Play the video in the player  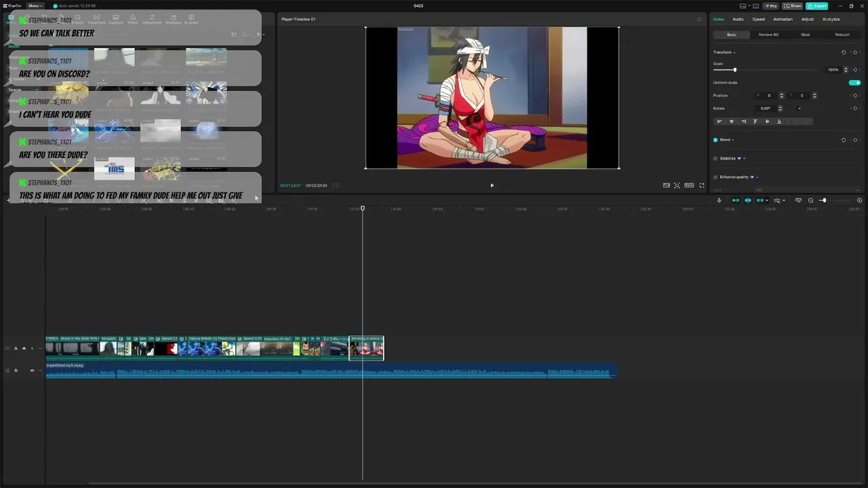tap(492, 185)
